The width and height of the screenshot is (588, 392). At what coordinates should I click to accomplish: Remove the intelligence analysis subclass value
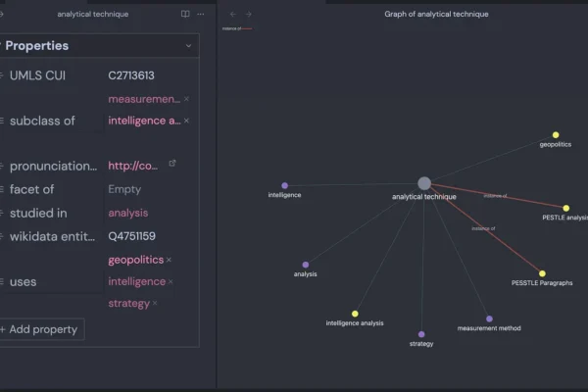pyautogui.click(x=186, y=121)
